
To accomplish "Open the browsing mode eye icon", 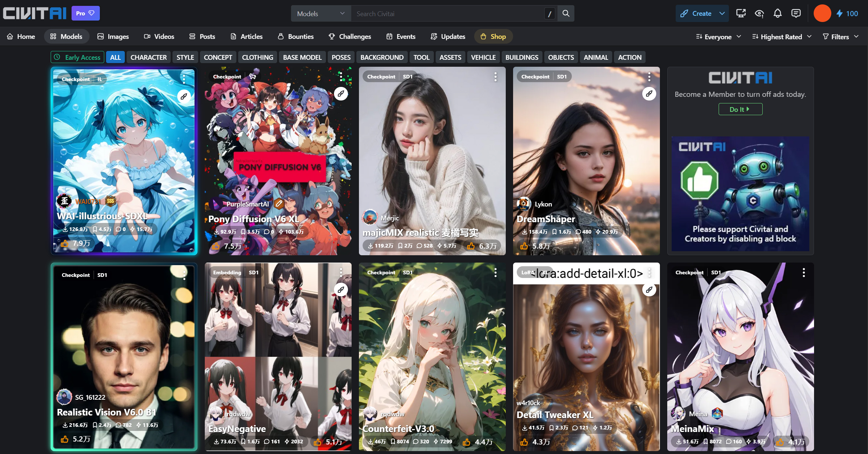I will click(759, 14).
